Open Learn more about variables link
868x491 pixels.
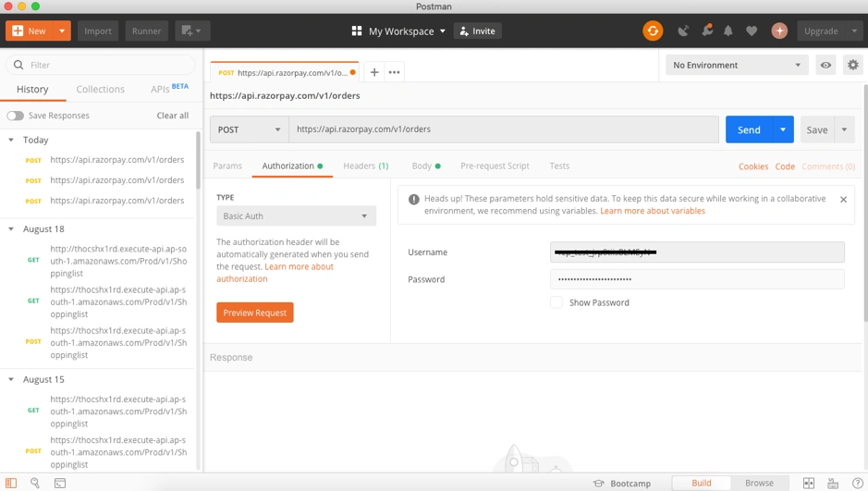tap(653, 211)
